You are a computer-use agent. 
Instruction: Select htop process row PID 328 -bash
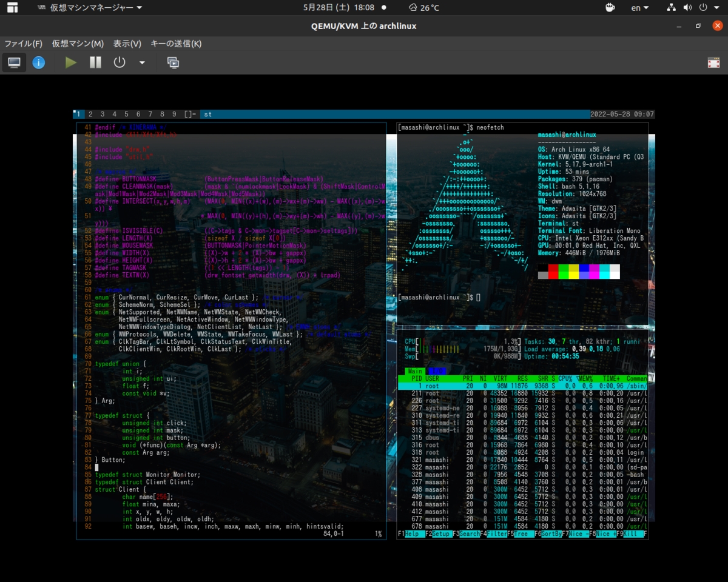pos(522,475)
